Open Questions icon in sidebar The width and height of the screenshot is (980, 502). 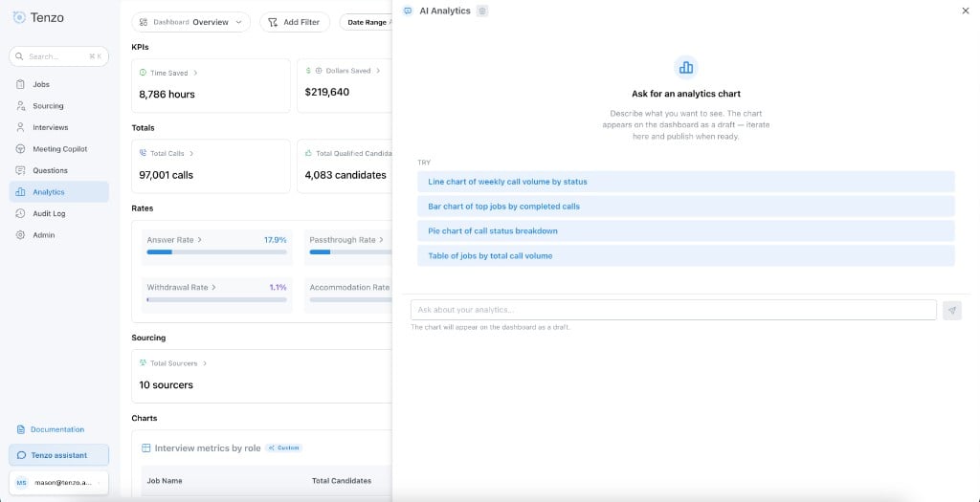tap(21, 170)
